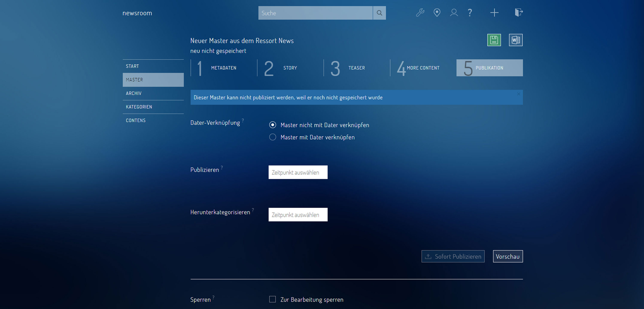Click the Vorschau button

point(507,256)
